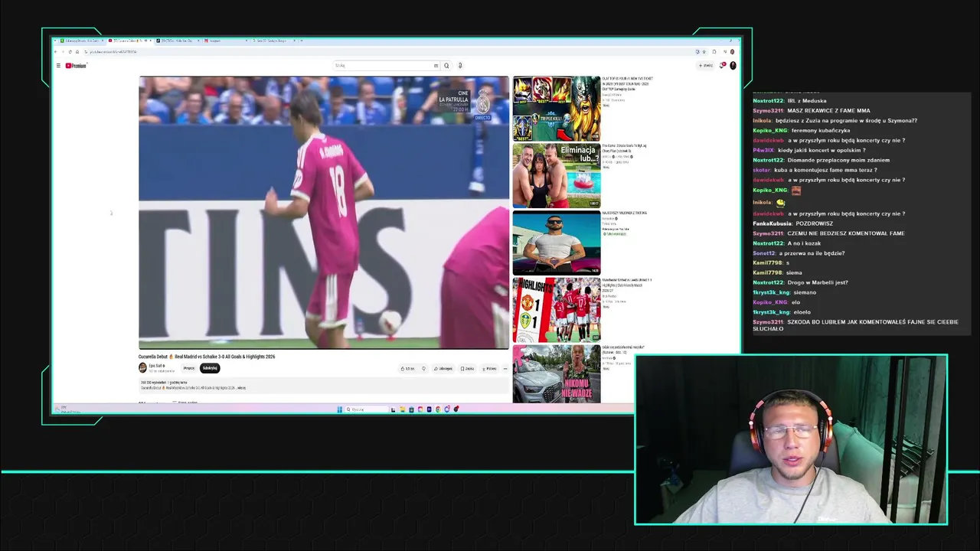
Task: Switch to the fifth browser tab
Action: pos(273,41)
